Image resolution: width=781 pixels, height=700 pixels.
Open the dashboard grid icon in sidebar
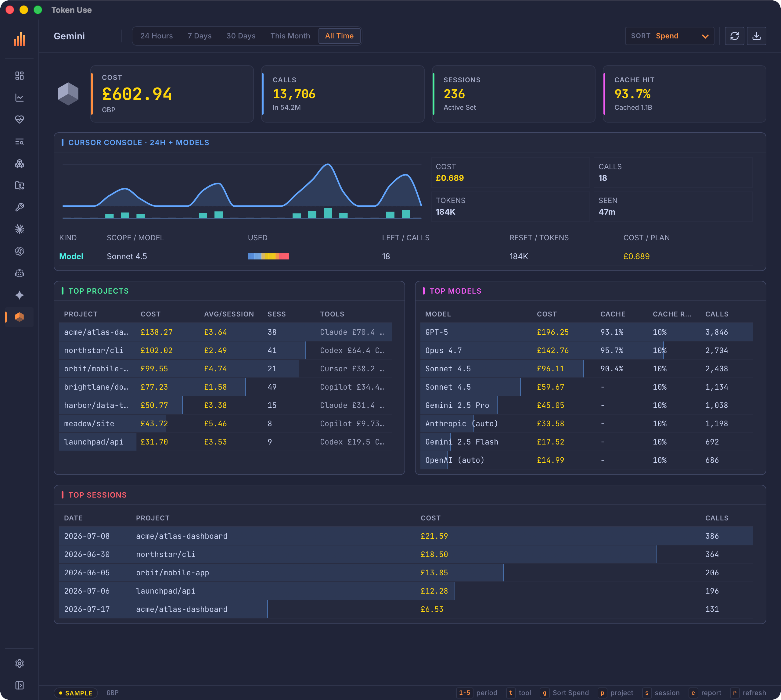(x=19, y=76)
